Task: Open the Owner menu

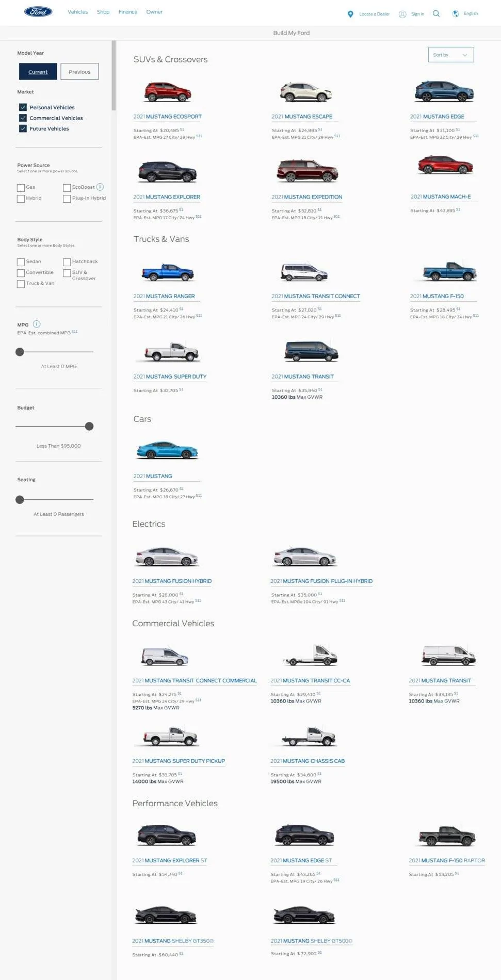Action: coord(154,12)
